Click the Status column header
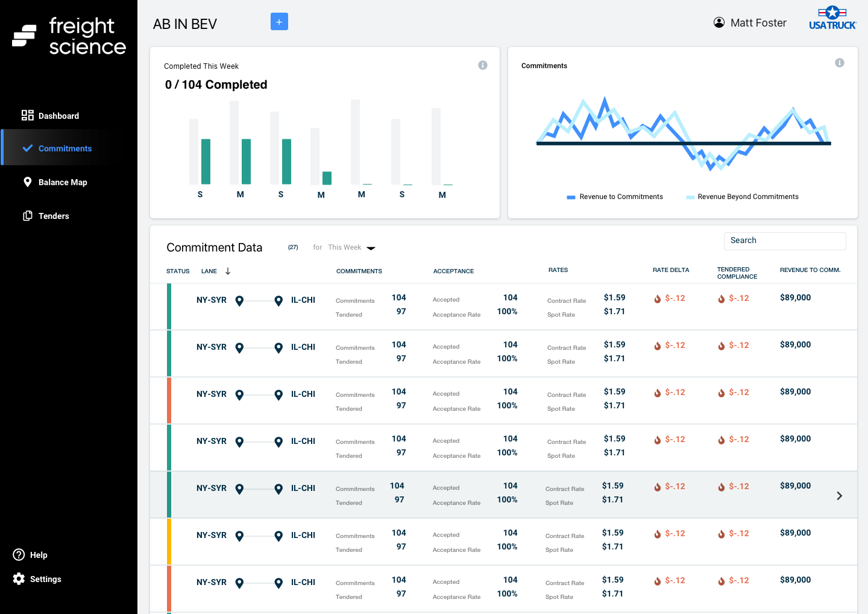868x614 pixels. tap(178, 271)
